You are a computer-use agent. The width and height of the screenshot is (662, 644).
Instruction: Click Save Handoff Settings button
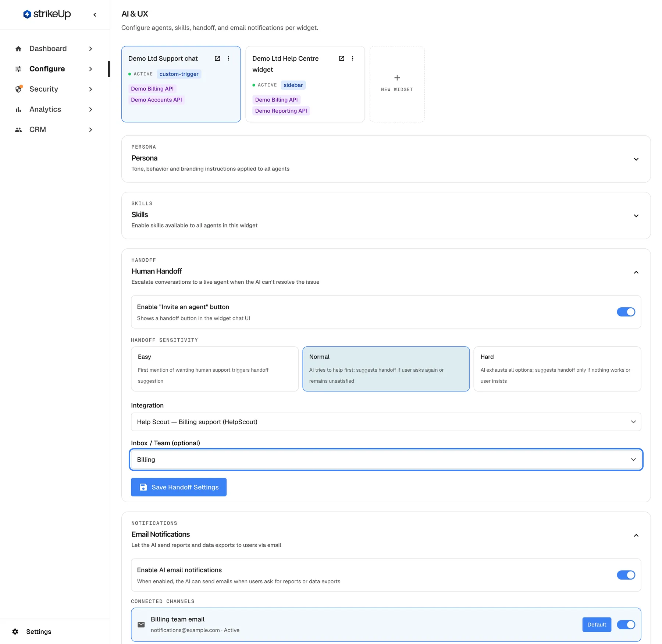(x=179, y=487)
